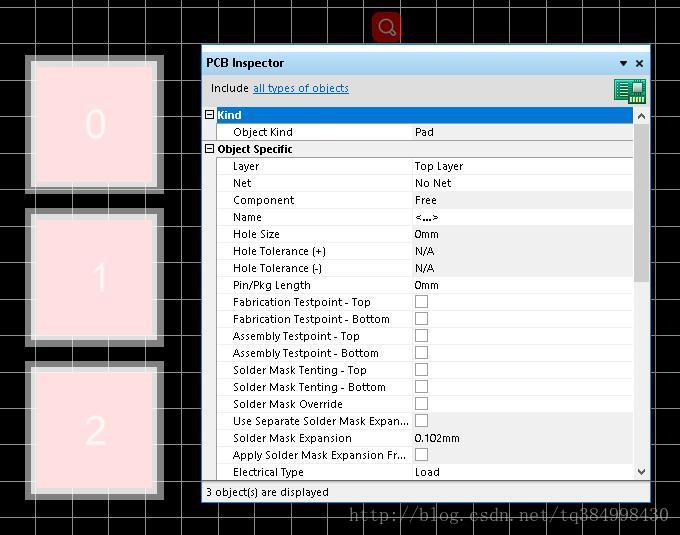This screenshot has width=680, height=535.
Task: Select the blue 'Kind' header row
Action: (x=425, y=115)
